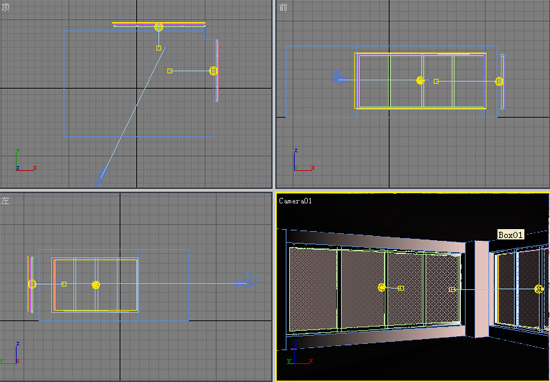Click the axis gizmo in Top viewport
Viewport: 550px width, 382px height.
(x=26, y=161)
